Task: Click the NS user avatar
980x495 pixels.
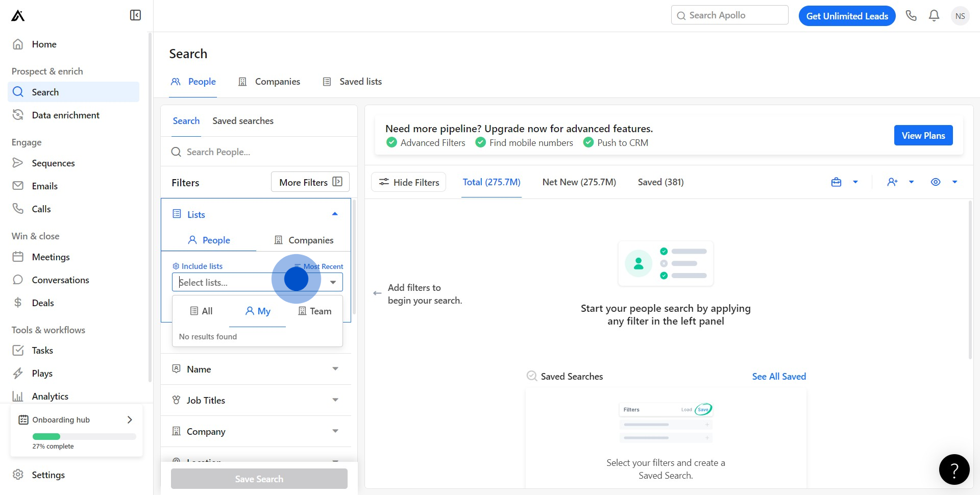Action: (960, 16)
